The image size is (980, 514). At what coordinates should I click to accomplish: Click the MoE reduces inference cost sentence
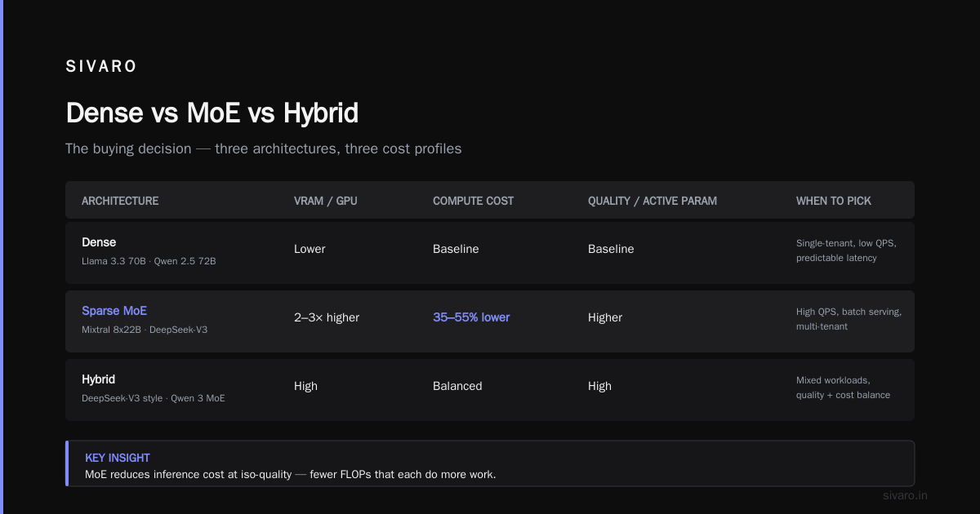tap(291, 474)
